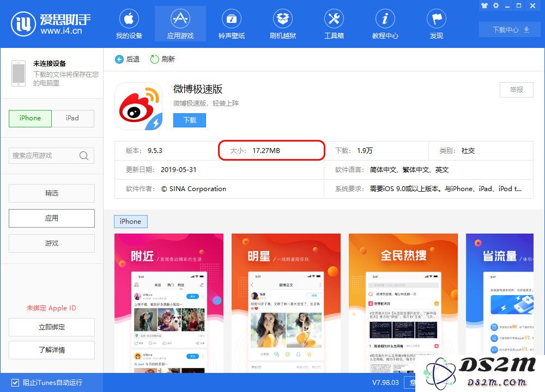Go back with the 后退 arrow
Viewport: 545px width, 392px height.
tap(127, 59)
